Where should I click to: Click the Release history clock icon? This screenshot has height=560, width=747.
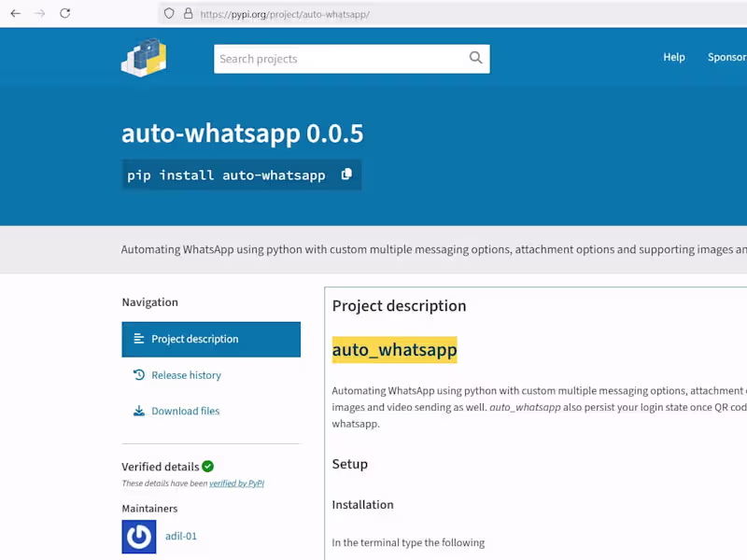click(x=138, y=375)
